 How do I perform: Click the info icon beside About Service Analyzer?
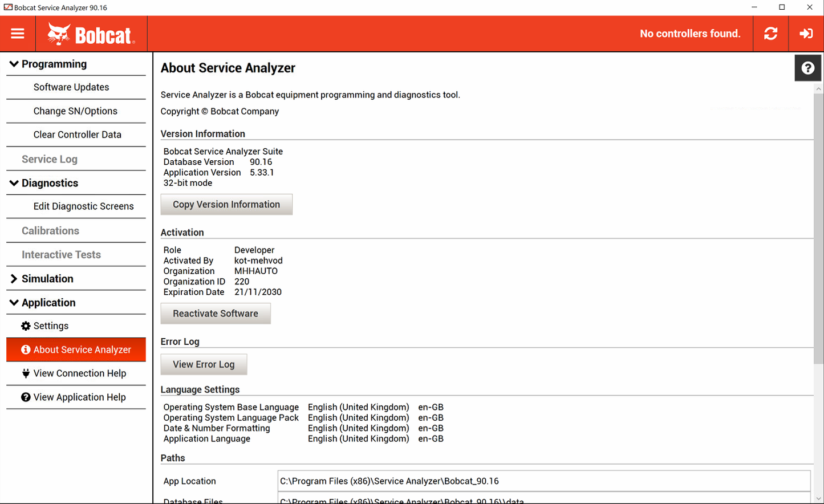(26, 350)
